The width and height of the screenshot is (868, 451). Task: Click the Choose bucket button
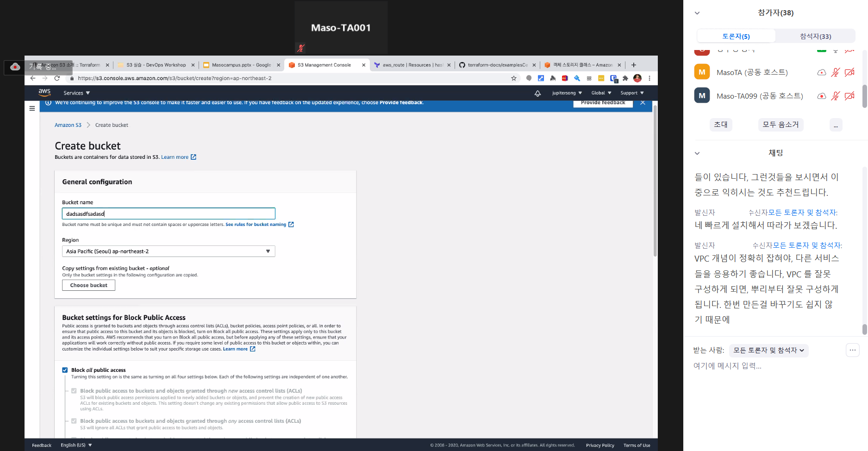[x=88, y=285]
